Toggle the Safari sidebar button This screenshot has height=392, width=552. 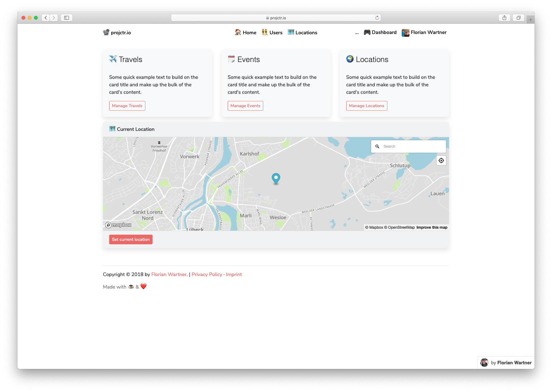[66, 18]
